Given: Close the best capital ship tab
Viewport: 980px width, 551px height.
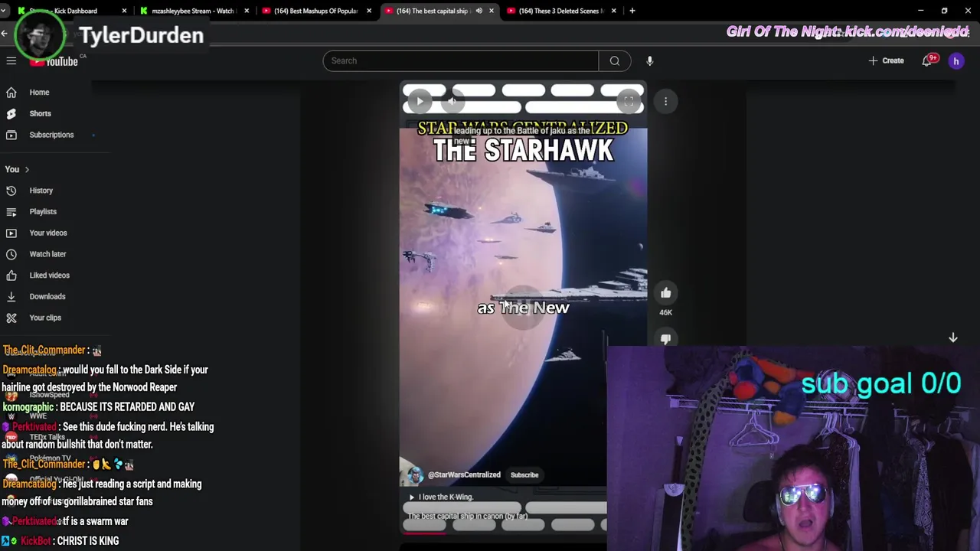Looking at the screenshot, I should coord(491,11).
